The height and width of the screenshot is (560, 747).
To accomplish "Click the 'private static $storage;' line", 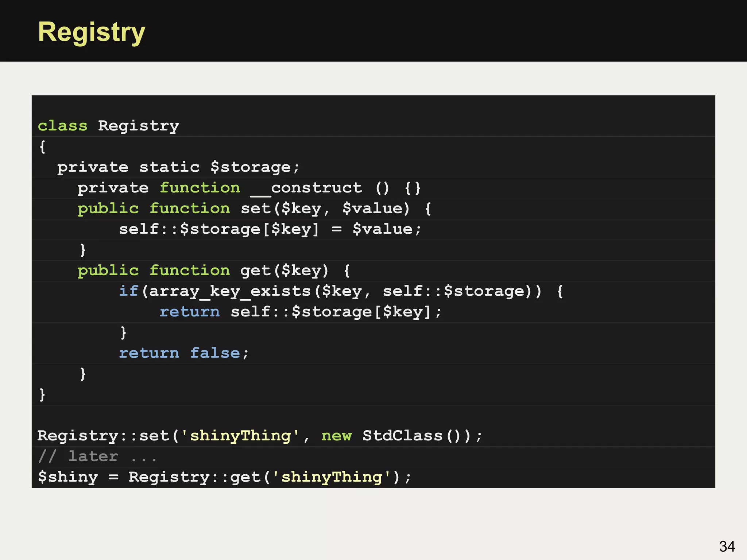I will pyautogui.click(x=178, y=167).
